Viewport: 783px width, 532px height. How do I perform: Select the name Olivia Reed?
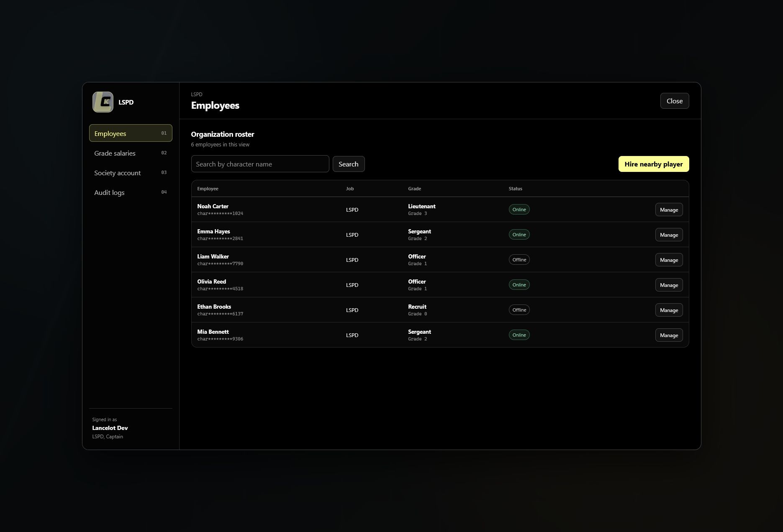pyautogui.click(x=212, y=281)
